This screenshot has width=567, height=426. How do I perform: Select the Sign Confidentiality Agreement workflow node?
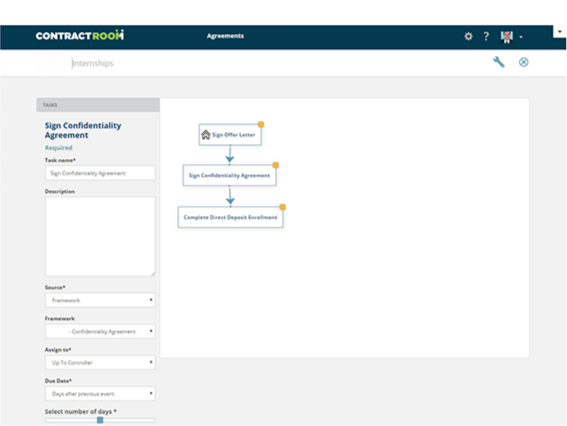230,175
